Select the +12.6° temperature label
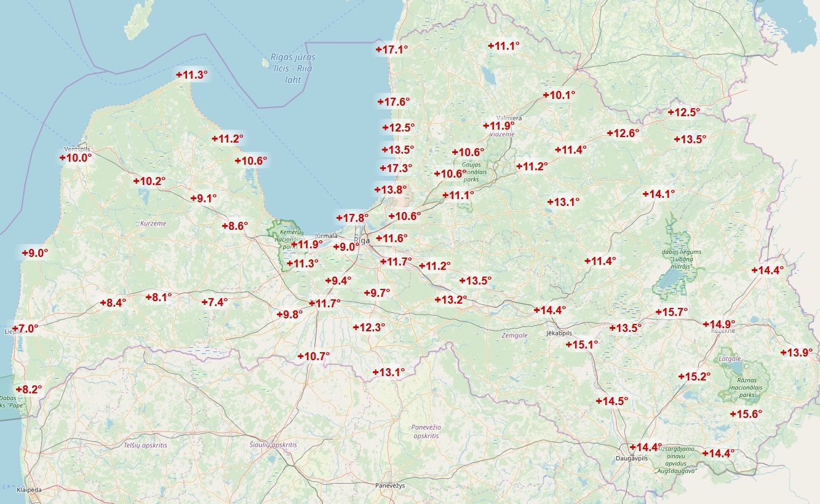This screenshot has height=504, width=820. (x=623, y=133)
